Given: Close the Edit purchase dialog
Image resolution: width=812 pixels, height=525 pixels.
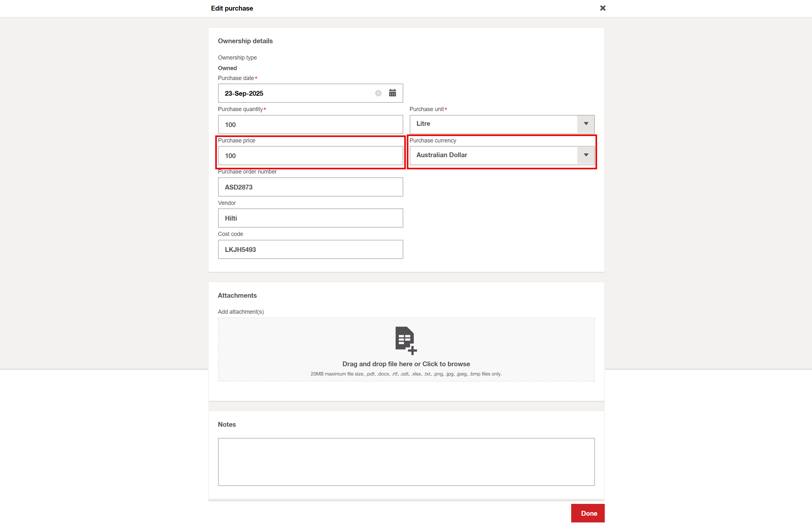Looking at the screenshot, I should (x=603, y=8).
